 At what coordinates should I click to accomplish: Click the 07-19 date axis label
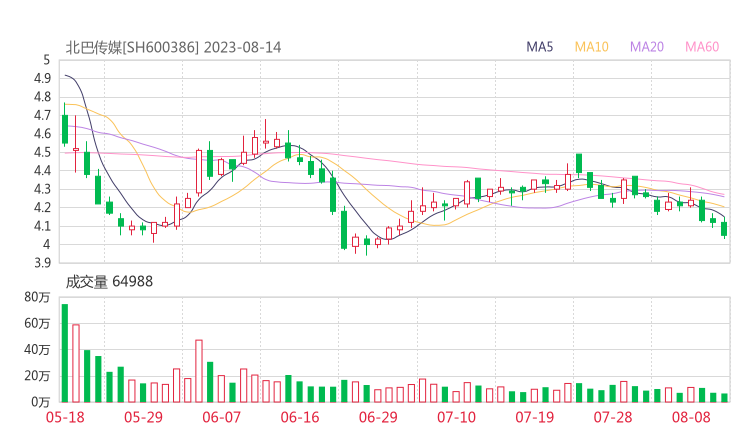(x=534, y=417)
